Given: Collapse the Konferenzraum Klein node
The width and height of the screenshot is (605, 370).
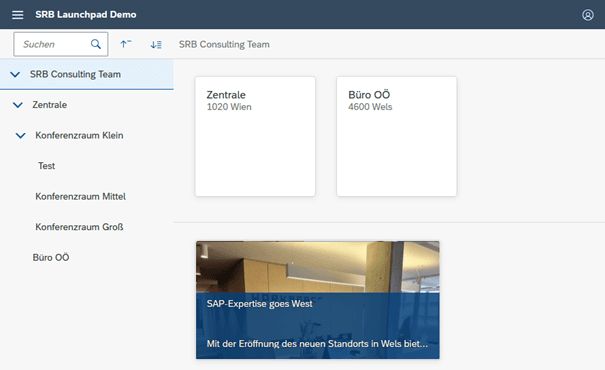Looking at the screenshot, I should point(20,135).
